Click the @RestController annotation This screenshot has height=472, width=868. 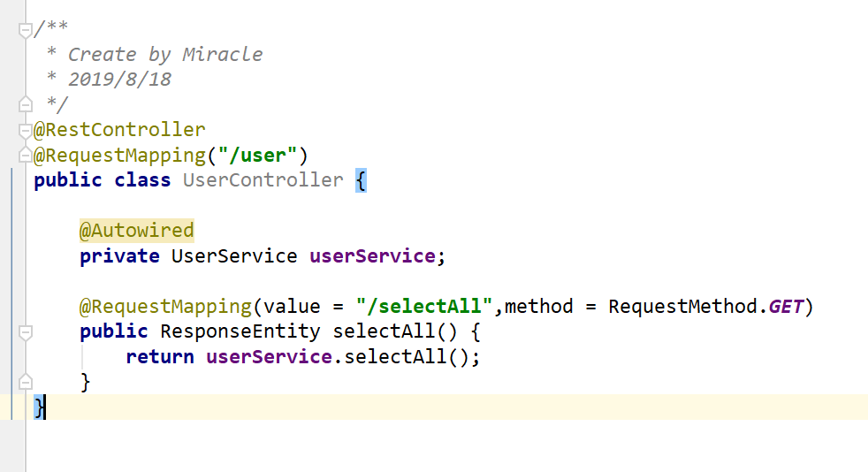(x=119, y=129)
